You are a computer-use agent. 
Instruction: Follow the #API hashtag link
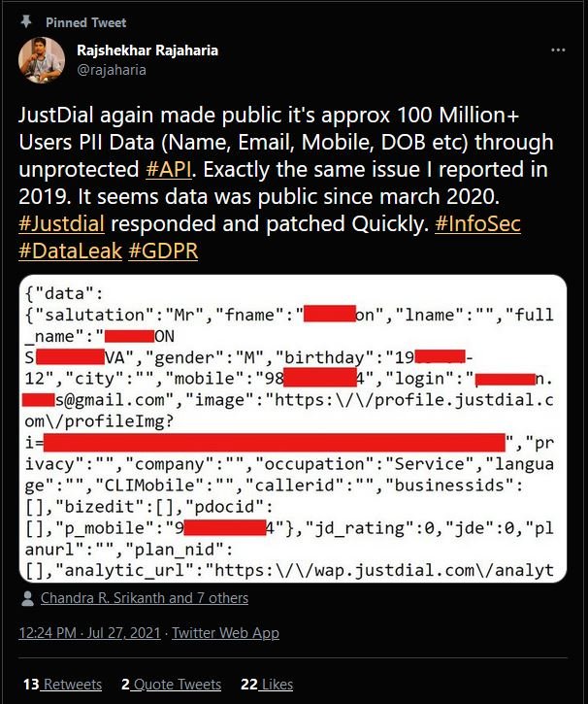pos(167,170)
